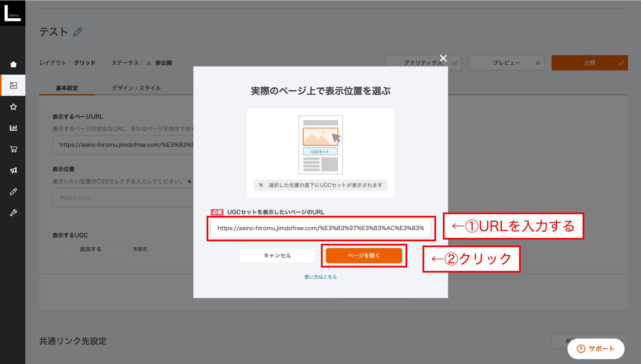Open the wrench settings sidebar icon
This screenshot has height=364, width=641.
[13, 213]
